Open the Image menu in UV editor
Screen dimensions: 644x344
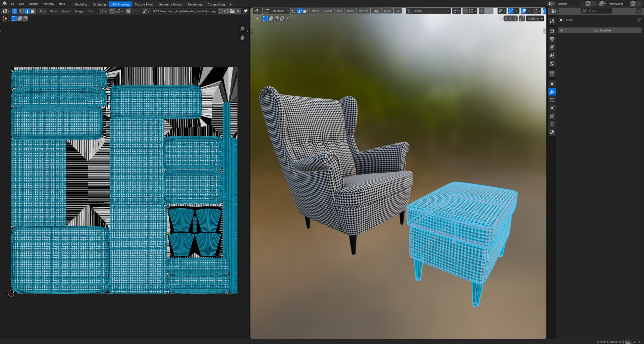pos(79,11)
